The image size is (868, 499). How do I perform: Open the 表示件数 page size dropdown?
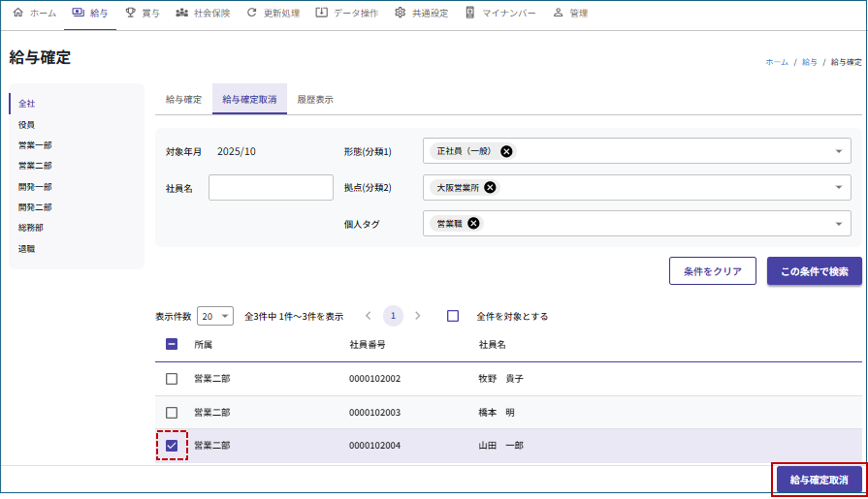[215, 316]
